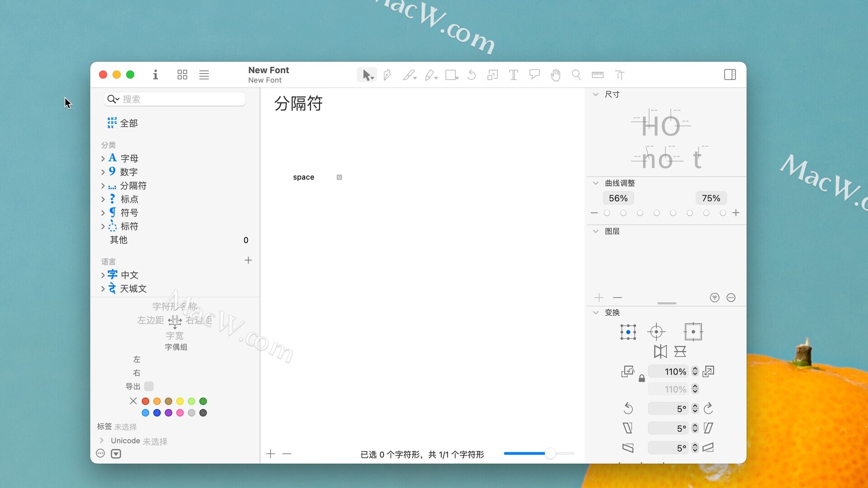Expand the Unicode row disclosure
The width and height of the screenshot is (868, 488).
click(x=102, y=441)
